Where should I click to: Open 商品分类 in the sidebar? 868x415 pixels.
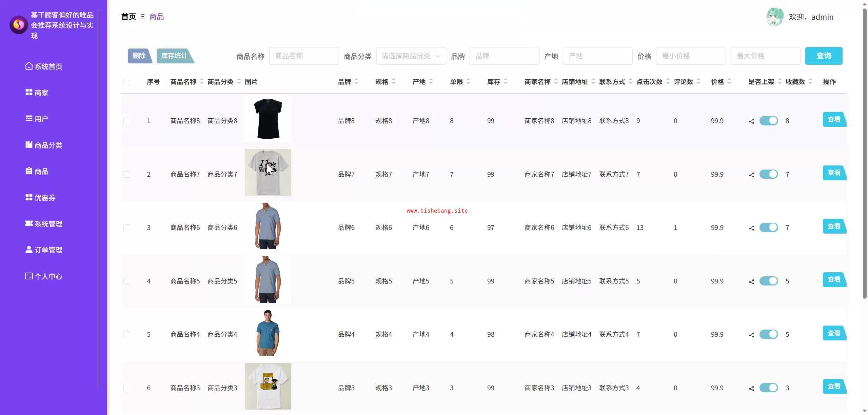[44, 145]
